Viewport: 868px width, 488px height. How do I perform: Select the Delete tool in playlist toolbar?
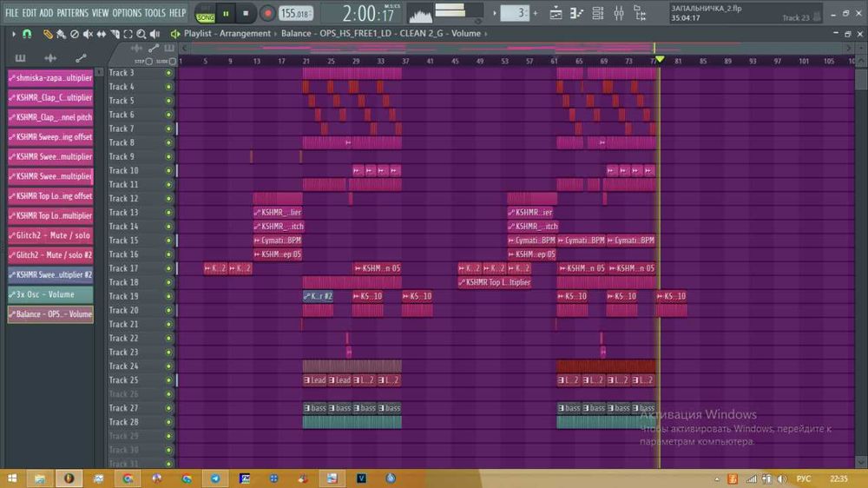click(x=74, y=35)
